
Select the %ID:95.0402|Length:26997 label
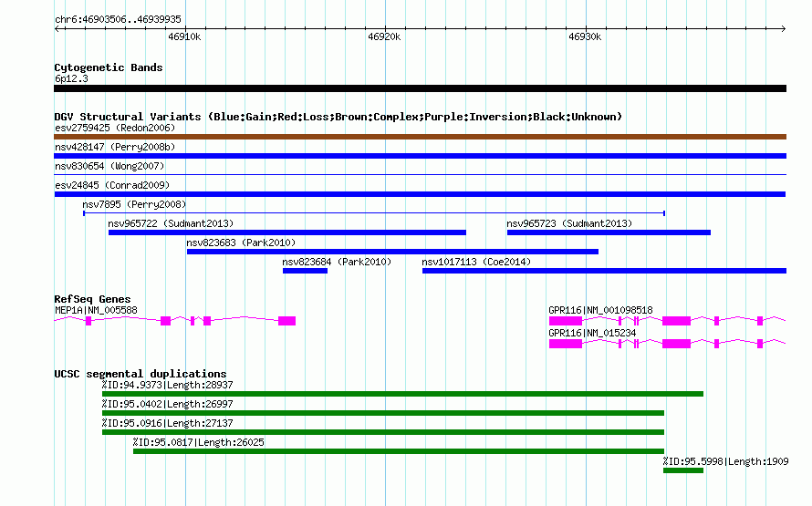tap(167, 404)
